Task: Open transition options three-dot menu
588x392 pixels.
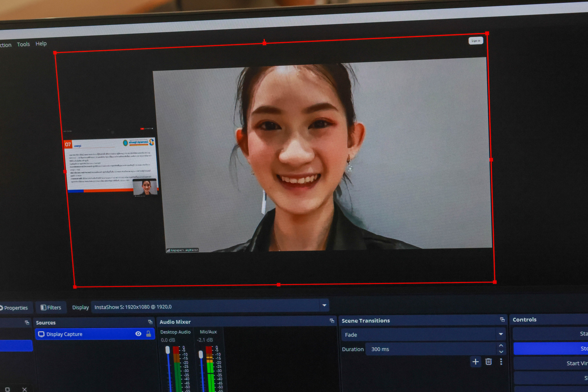Action: (501, 362)
